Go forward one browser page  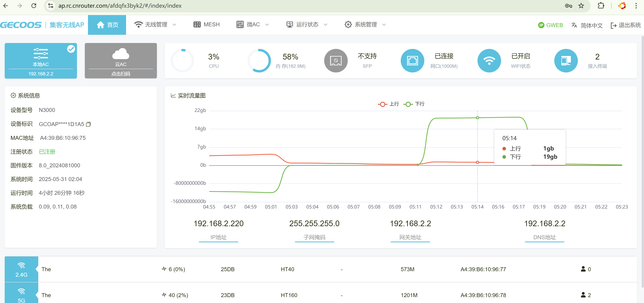(19, 5)
